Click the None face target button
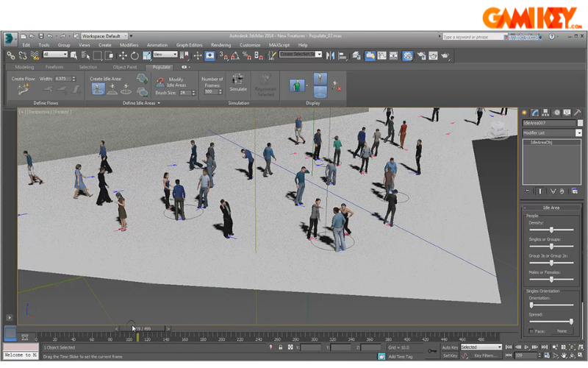This screenshot has width=588, height=368. (562, 330)
